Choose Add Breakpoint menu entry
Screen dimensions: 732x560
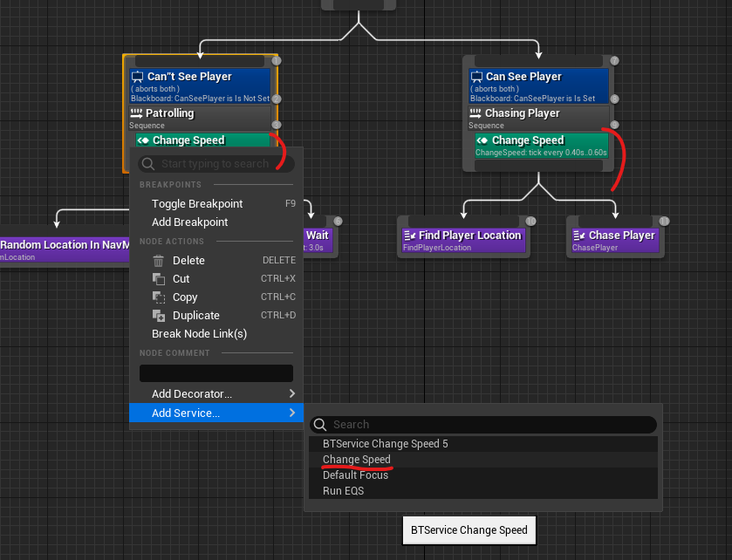point(216,222)
